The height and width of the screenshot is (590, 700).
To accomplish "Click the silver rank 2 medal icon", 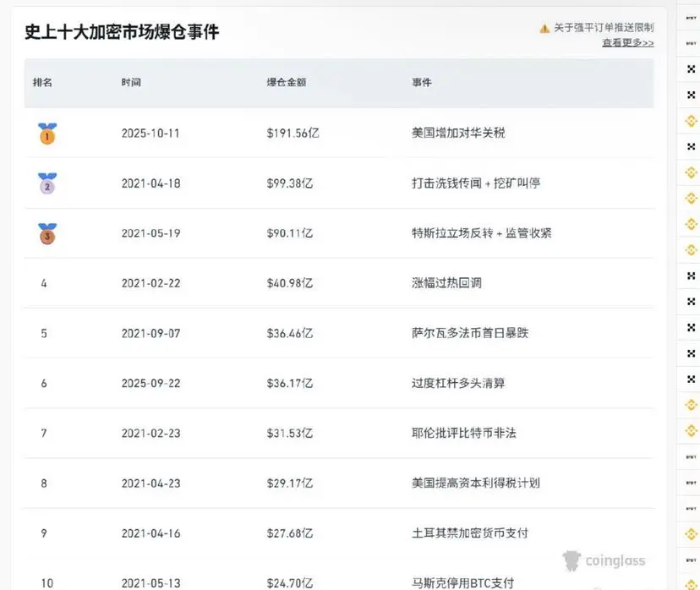I will (47, 183).
